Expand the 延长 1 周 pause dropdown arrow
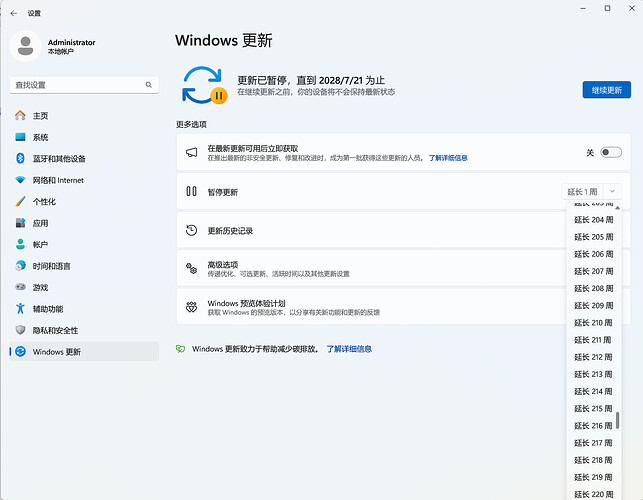 coord(612,192)
